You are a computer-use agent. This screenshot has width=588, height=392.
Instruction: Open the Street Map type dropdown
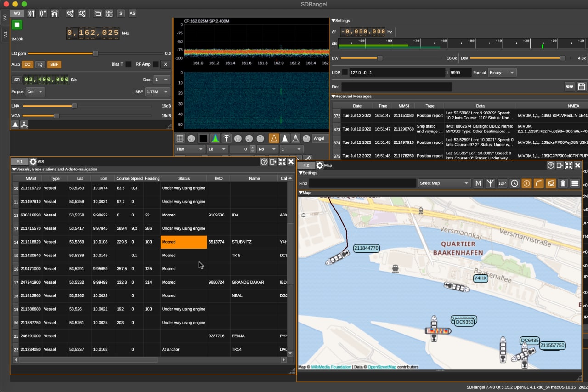(x=444, y=183)
